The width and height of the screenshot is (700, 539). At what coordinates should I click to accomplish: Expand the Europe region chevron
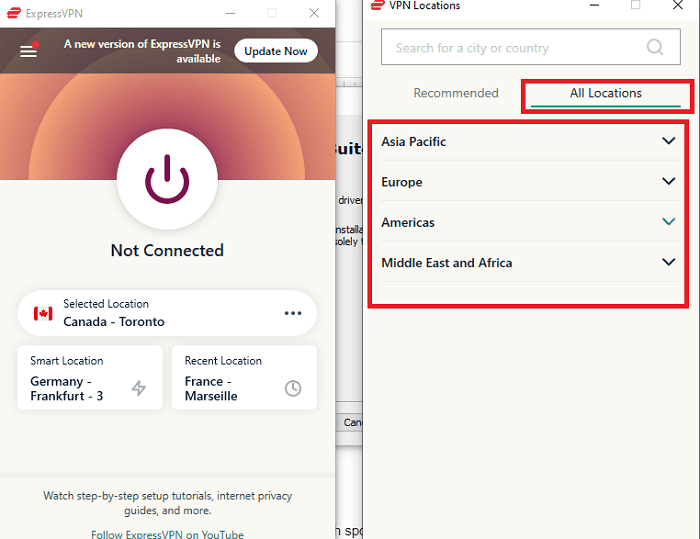669,182
